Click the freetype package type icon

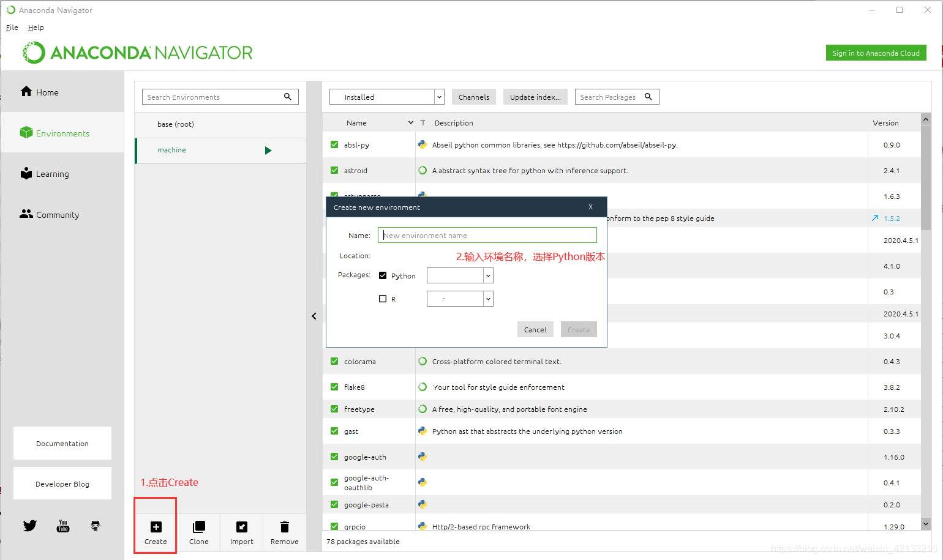tap(423, 409)
